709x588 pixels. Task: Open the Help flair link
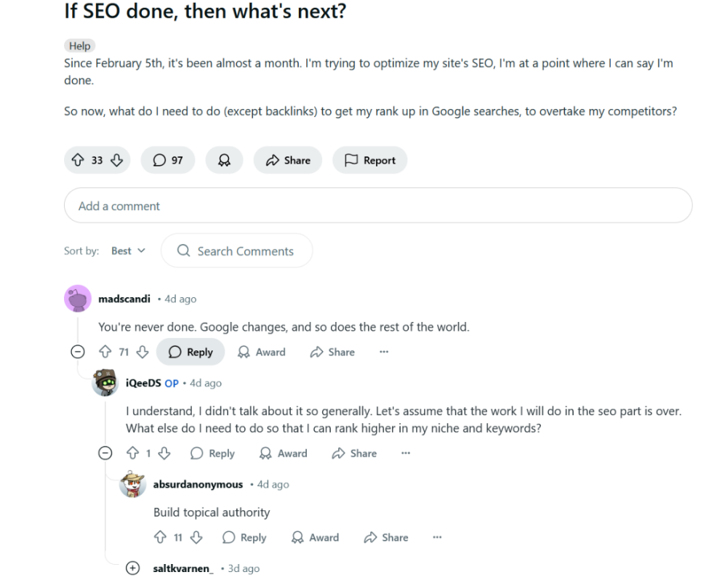pos(79,46)
